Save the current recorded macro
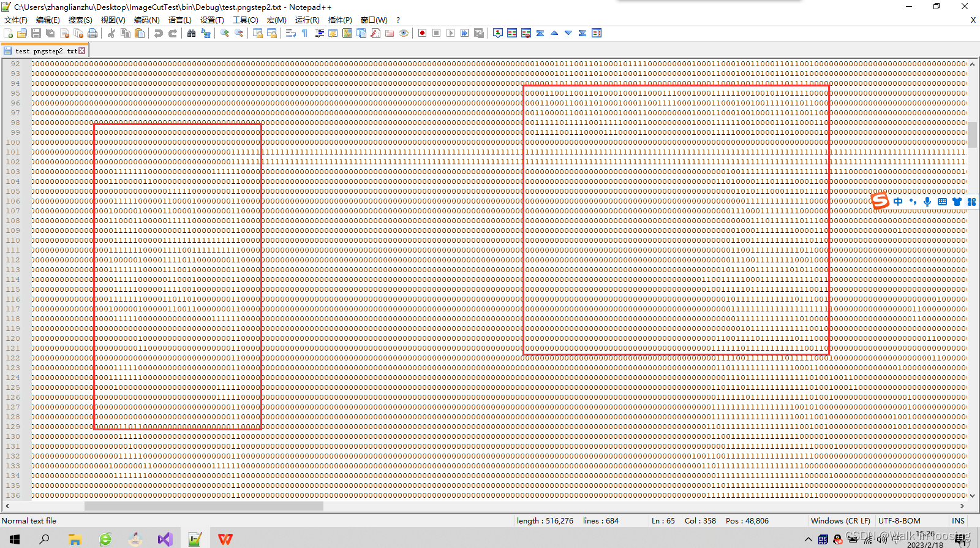Viewport: 980px width, 548px height. tap(479, 33)
